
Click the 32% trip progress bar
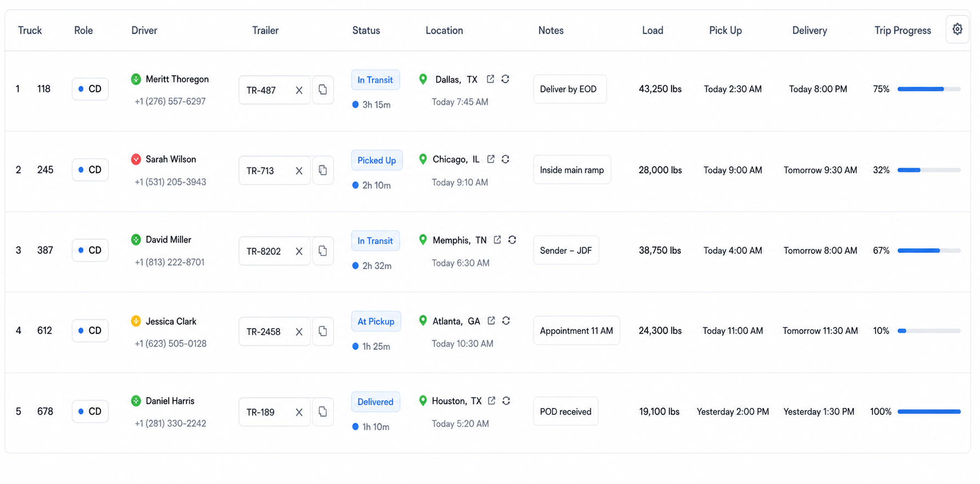click(929, 170)
